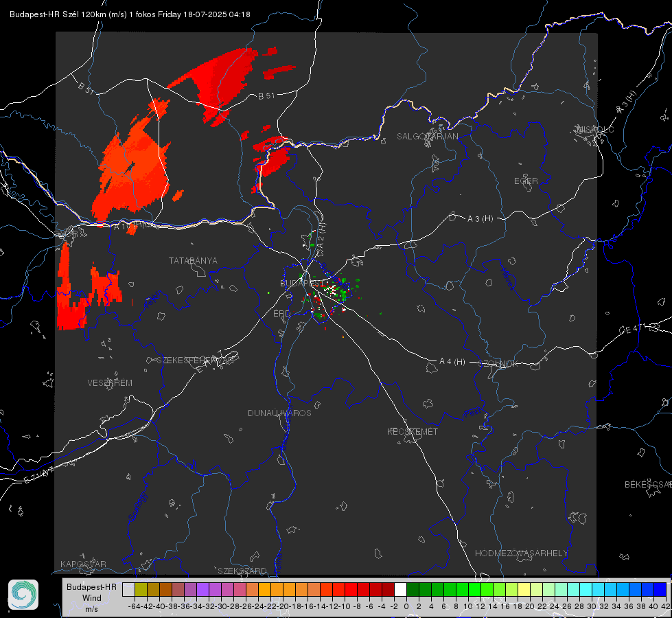Select the white swatch between -2 and 0
Viewport: 672px width, 618px height.
[x=400, y=589]
